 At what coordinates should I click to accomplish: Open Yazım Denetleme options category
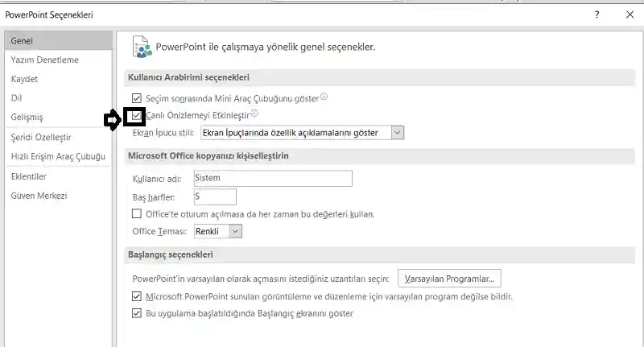[x=44, y=60]
